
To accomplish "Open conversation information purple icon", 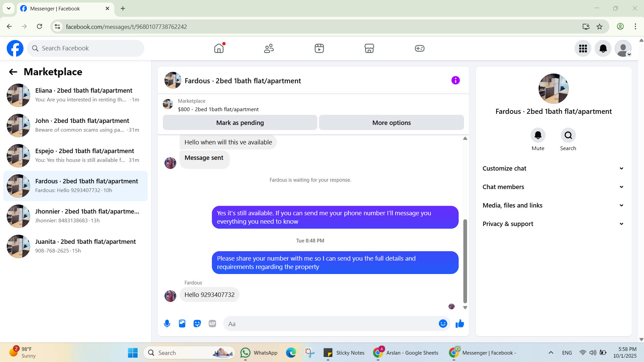I will tap(455, 80).
